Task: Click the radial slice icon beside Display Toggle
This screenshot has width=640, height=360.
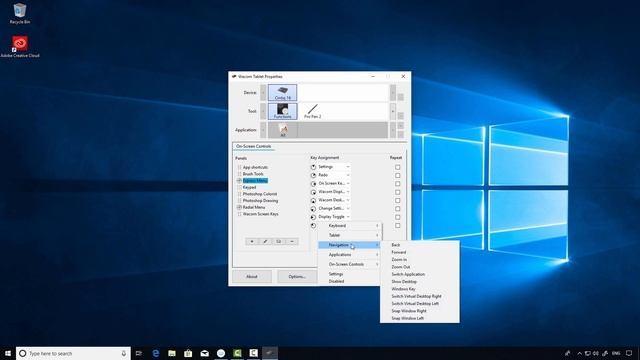Action: pos(313,217)
